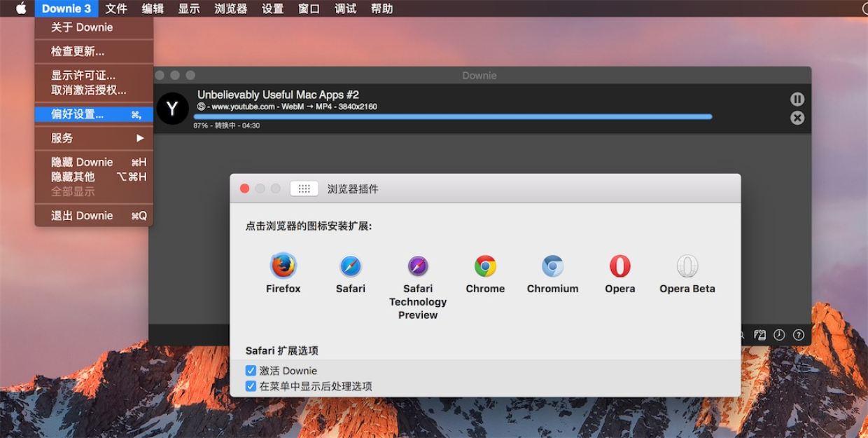Close the 浏览器插件 preferences window
Viewport: 868px width, 438px height.
coord(245,189)
